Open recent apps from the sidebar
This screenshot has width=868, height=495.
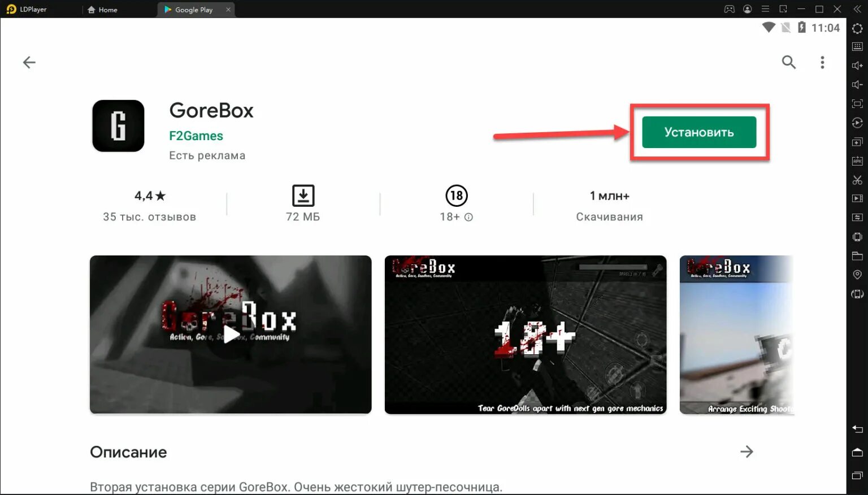[x=857, y=476]
